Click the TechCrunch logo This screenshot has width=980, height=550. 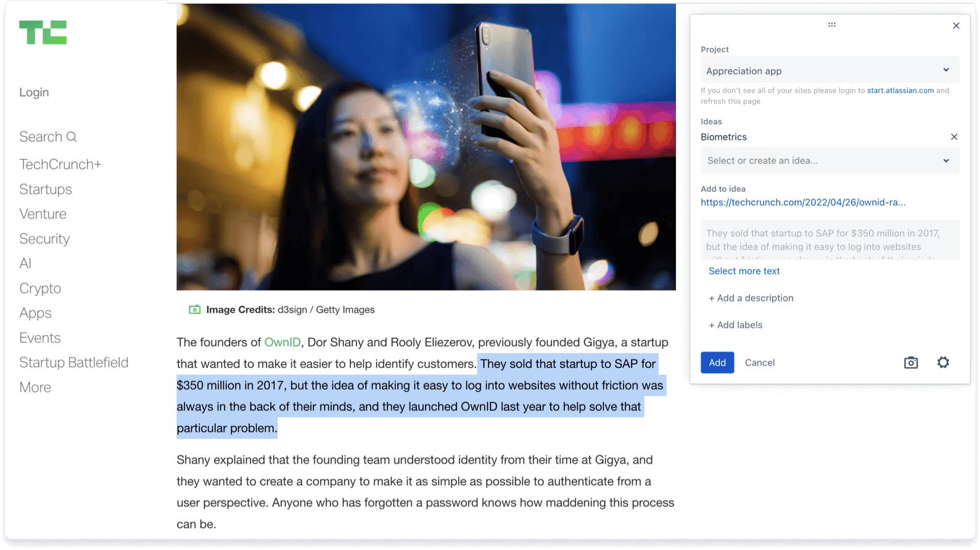click(x=43, y=33)
